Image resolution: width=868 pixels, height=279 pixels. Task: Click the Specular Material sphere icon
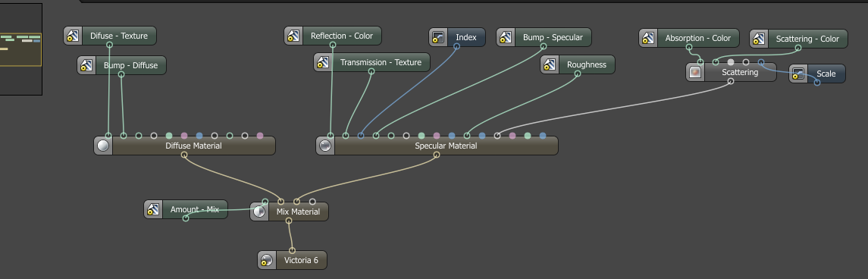(325, 146)
